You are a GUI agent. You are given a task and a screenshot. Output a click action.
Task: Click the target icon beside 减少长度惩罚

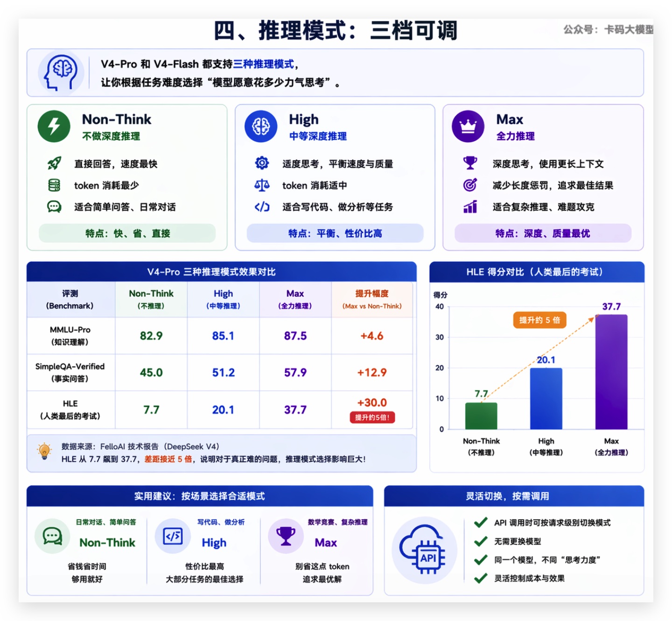pyautogui.click(x=470, y=185)
